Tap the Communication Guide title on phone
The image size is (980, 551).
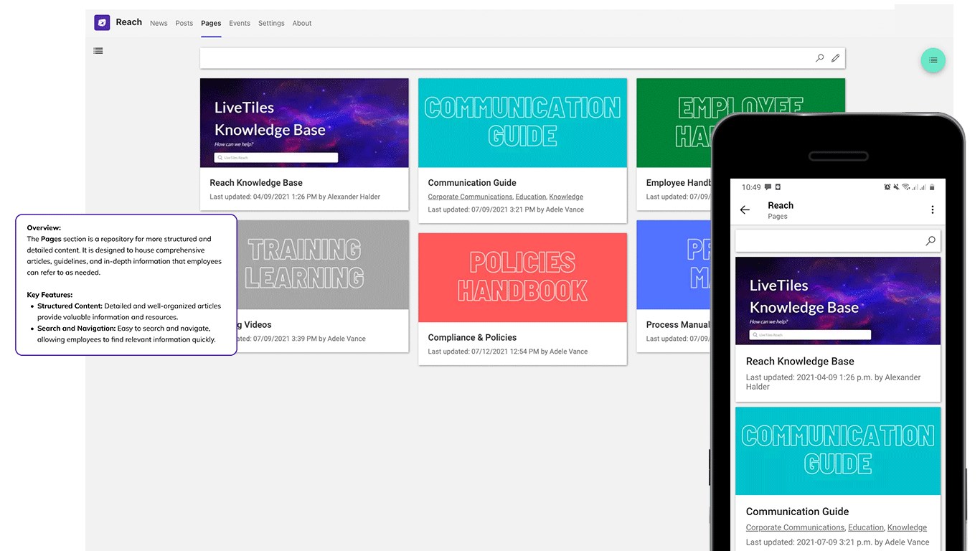797,512
